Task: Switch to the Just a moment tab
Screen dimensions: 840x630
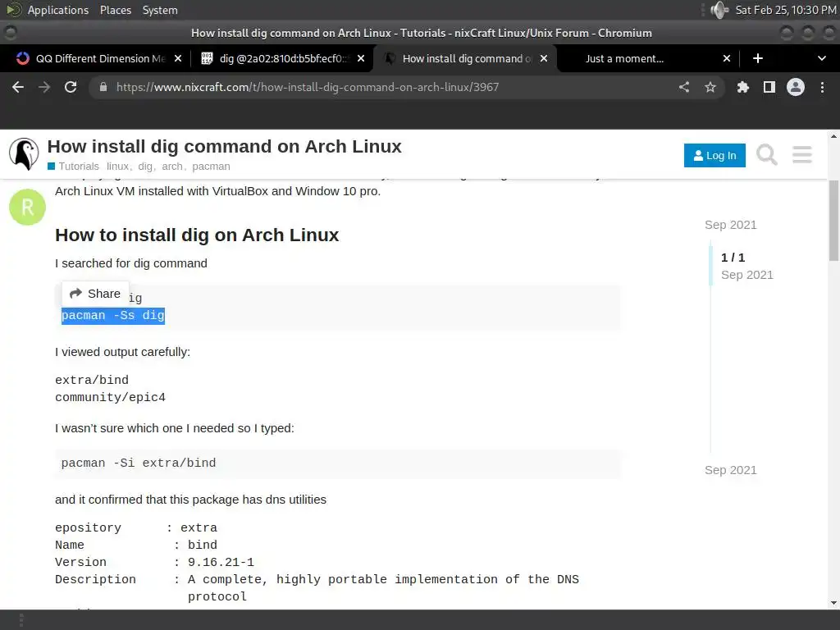Action: [x=623, y=58]
